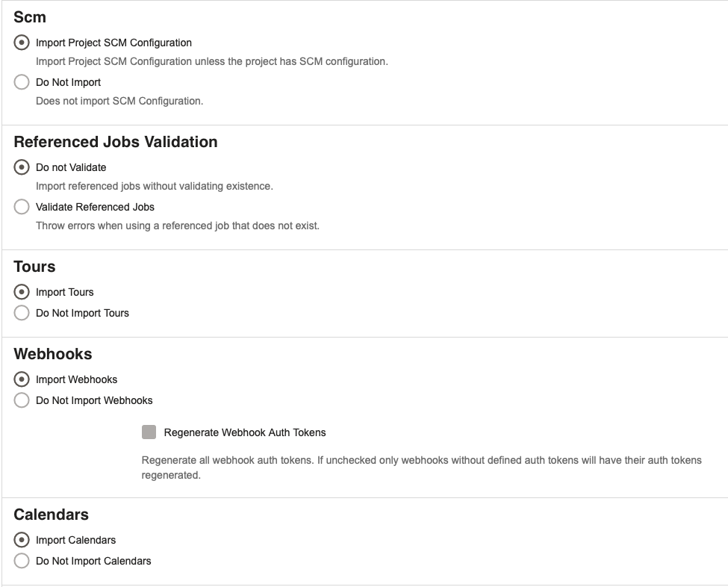The width and height of the screenshot is (728, 587).
Task: Click the Regenerate Webhook Auth Tokens label
Action: point(245,432)
